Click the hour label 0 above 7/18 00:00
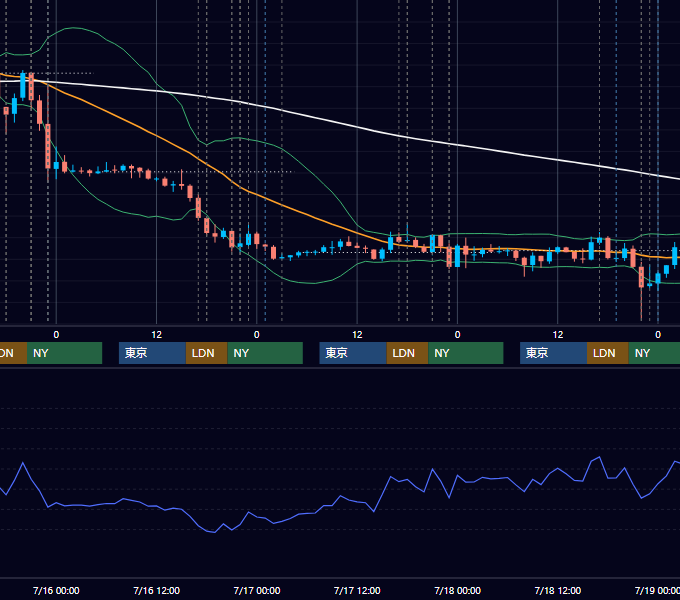Image resolution: width=680 pixels, height=600 pixels. pos(458,335)
